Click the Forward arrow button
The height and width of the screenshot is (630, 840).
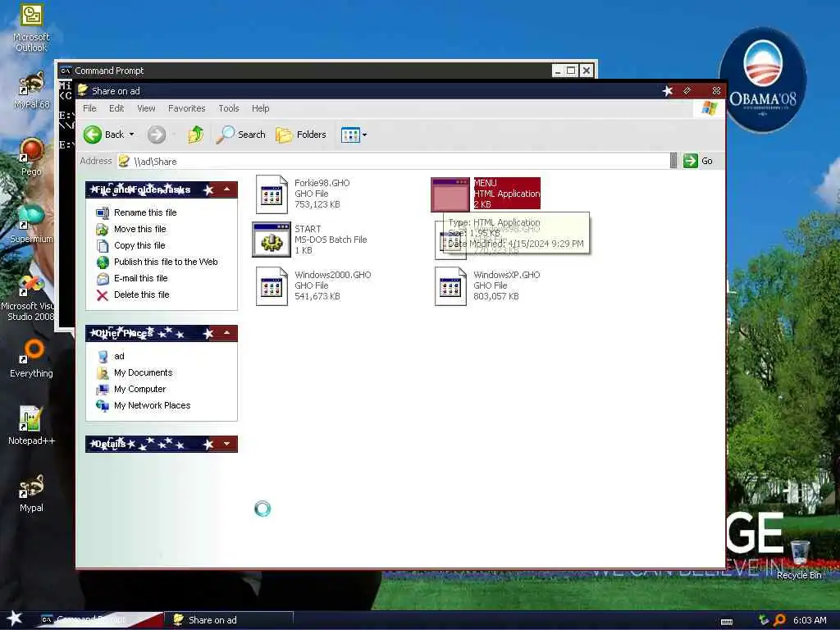[x=157, y=135]
